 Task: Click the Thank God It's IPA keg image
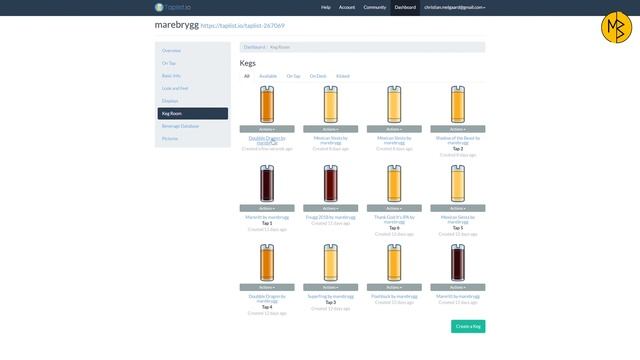point(394,184)
